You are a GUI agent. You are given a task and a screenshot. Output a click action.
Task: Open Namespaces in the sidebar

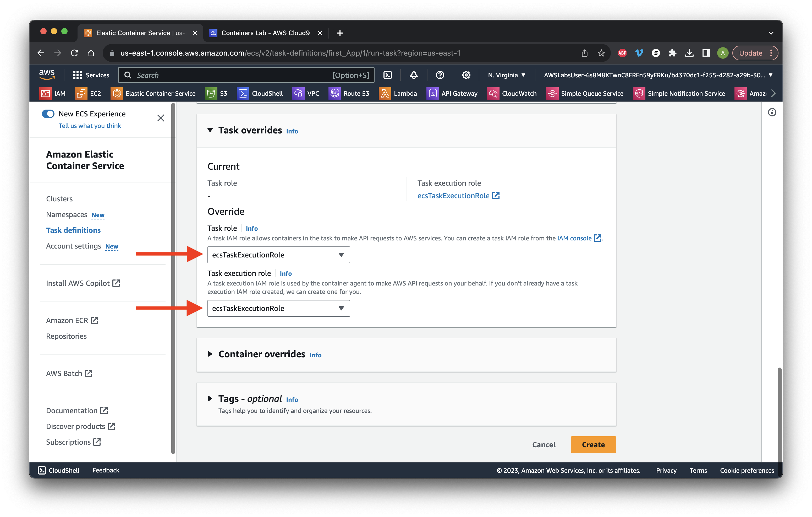coord(67,215)
